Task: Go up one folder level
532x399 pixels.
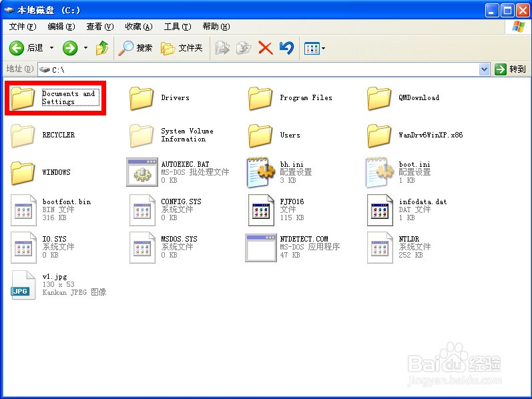Action: pyautogui.click(x=102, y=48)
